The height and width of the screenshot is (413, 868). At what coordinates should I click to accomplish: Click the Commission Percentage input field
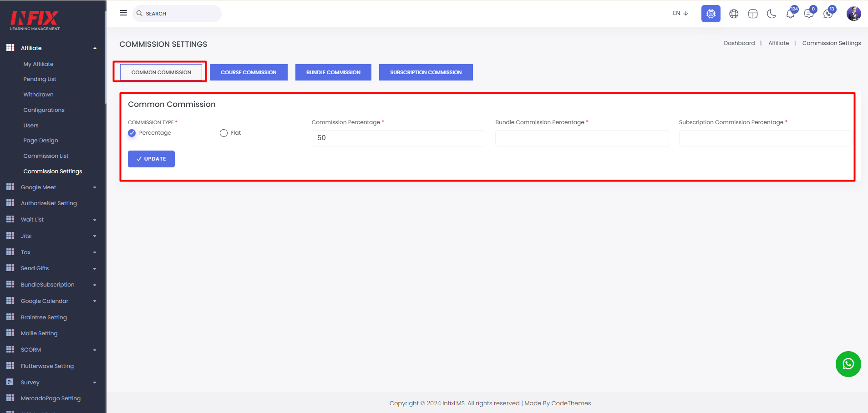(398, 138)
